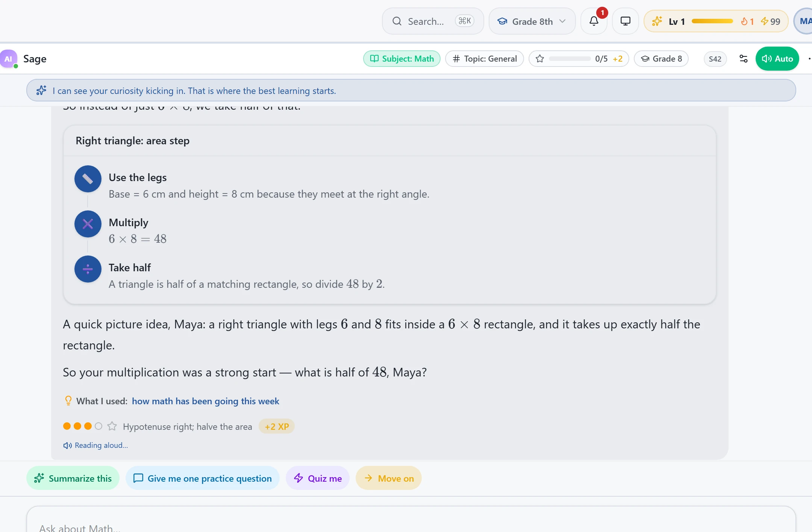This screenshot has width=812, height=532.
Task: Click Summarize this
Action: 73,478
